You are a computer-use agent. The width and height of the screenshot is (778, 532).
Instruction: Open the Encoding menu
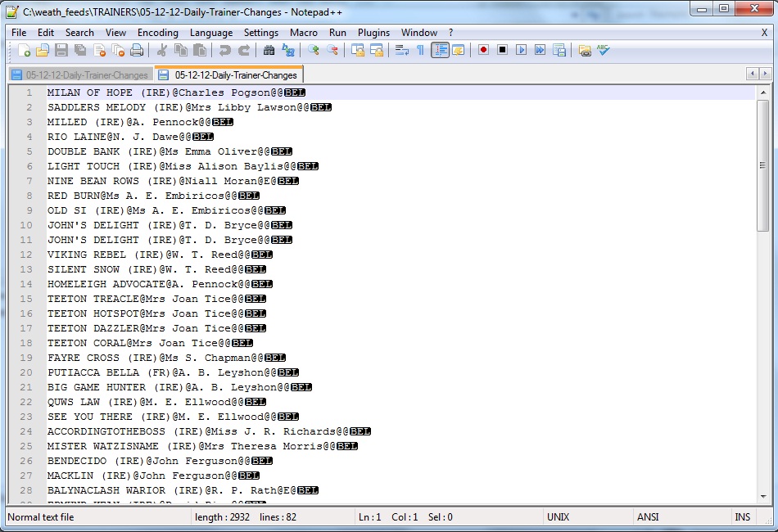coord(157,33)
